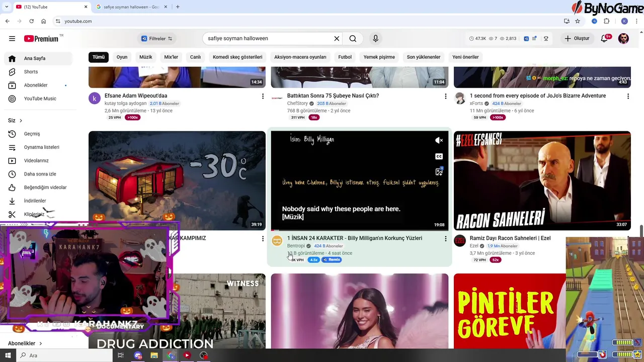Click the Oluştur create button
Viewport: 644px width, 362px height.
click(577, 39)
